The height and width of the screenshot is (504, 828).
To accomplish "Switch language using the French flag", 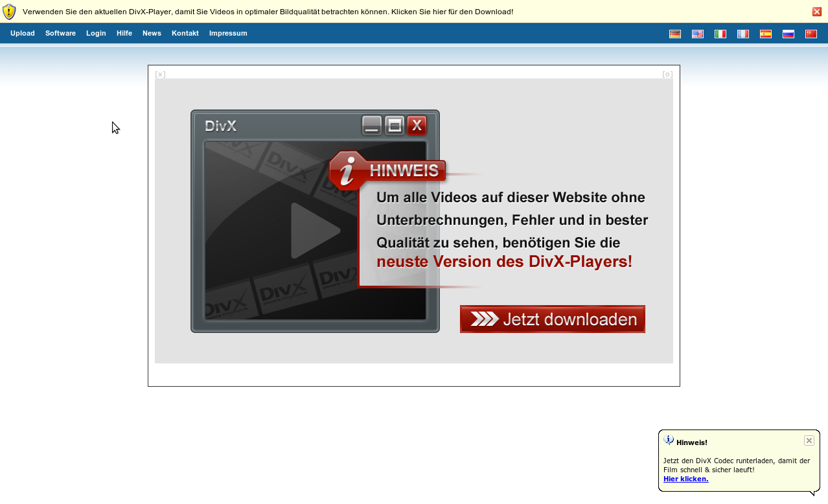I will click(743, 34).
